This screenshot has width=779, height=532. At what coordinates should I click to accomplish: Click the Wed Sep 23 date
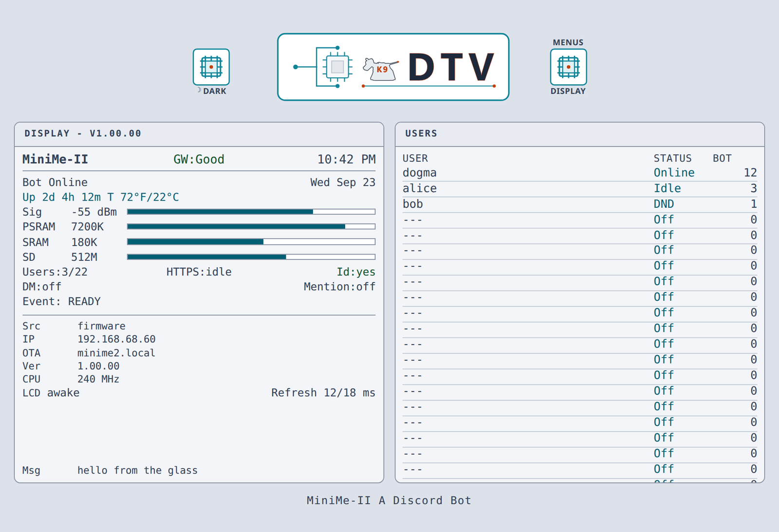point(343,183)
